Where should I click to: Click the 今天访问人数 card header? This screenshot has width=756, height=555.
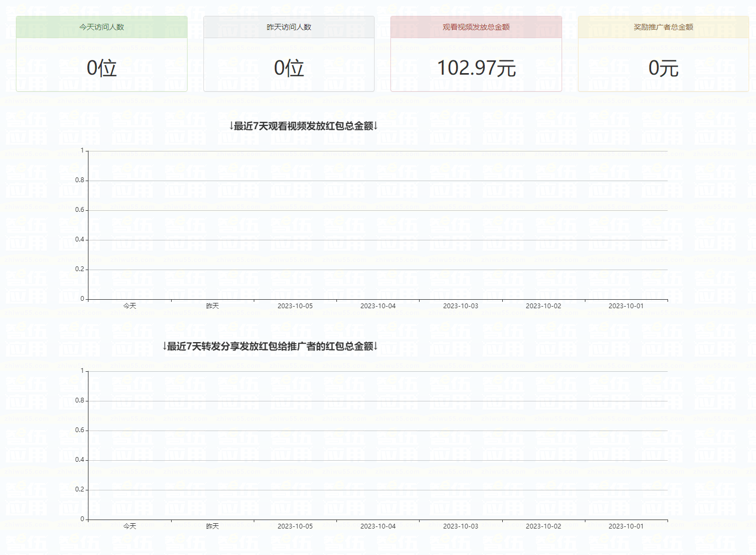tap(102, 27)
